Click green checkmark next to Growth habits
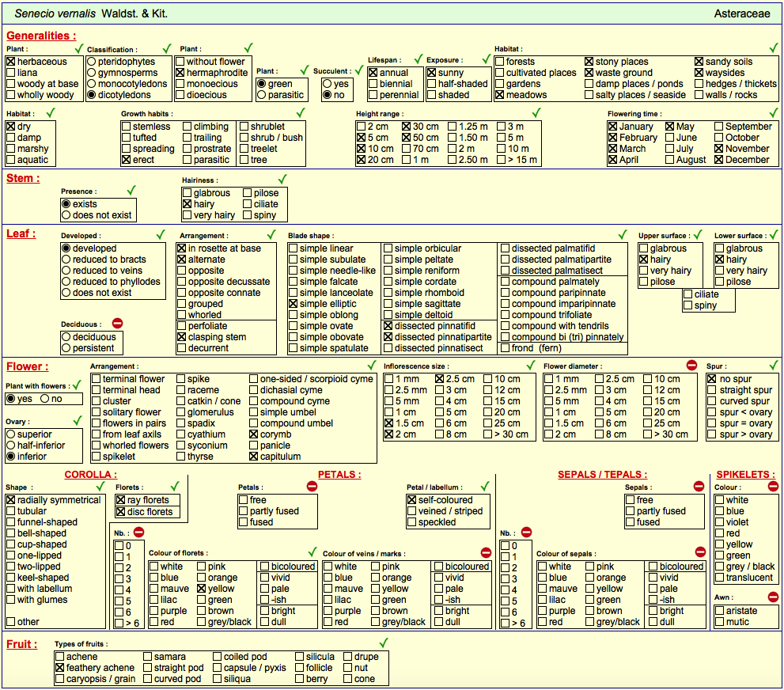Screen dimensions: 784x690 tap(301, 113)
